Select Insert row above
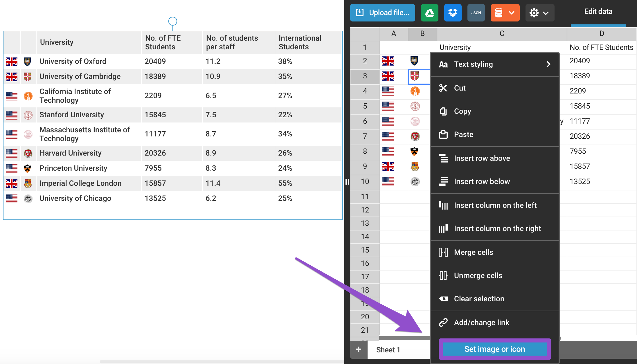The image size is (637, 364). click(x=495, y=158)
